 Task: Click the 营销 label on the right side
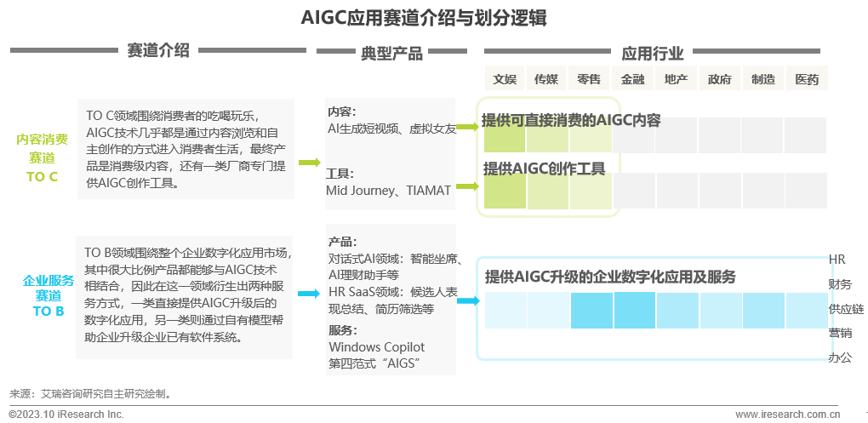click(x=840, y=333)
